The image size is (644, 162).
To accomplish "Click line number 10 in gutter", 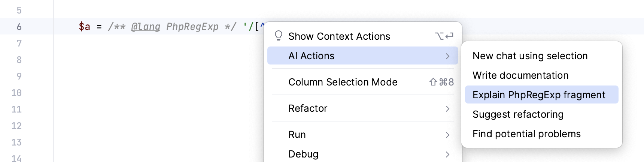I will click(x=16, y=93).
